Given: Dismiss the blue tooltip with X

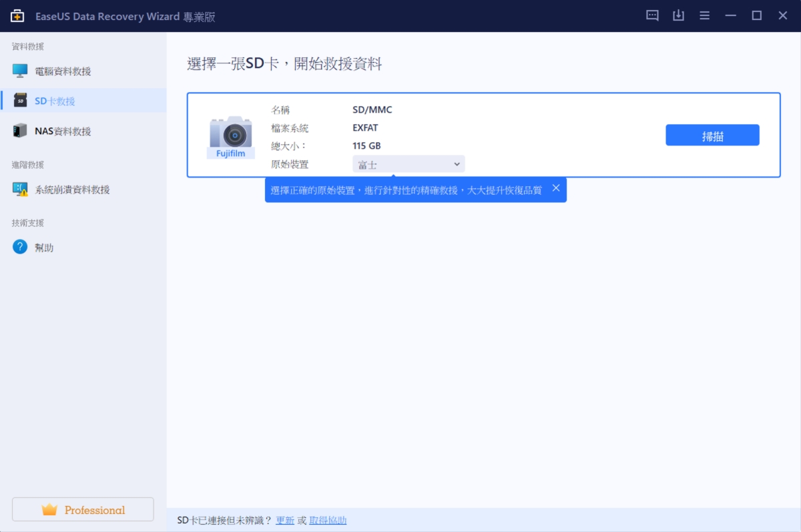Looking at the screenshot, I should (556, 188).
